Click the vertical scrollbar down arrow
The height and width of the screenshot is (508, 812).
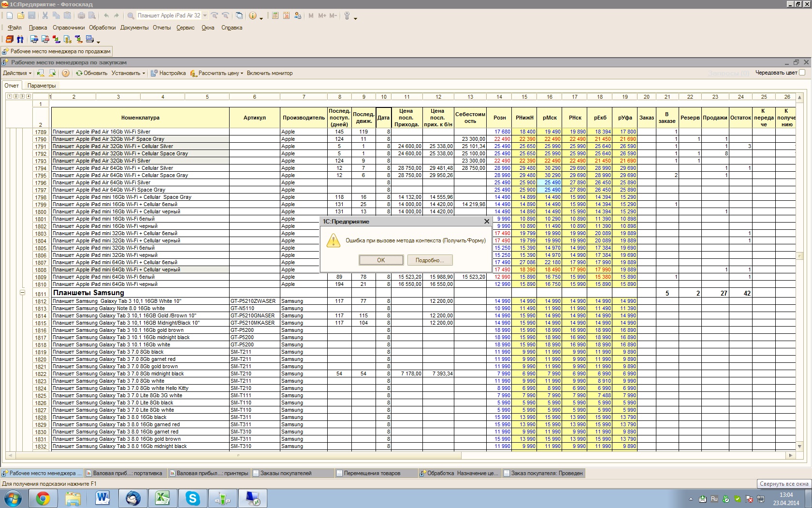coord(799,447)
